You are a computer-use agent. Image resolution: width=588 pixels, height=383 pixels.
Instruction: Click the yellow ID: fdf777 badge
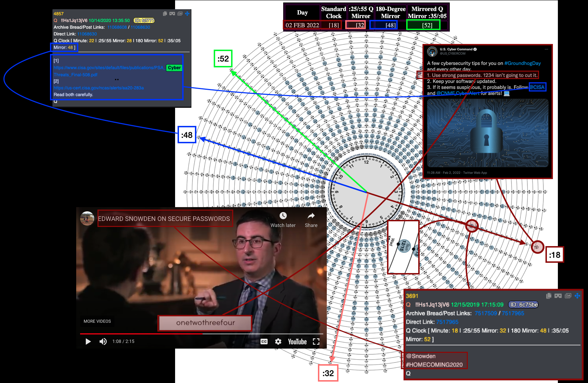click(x=144, y=21)
